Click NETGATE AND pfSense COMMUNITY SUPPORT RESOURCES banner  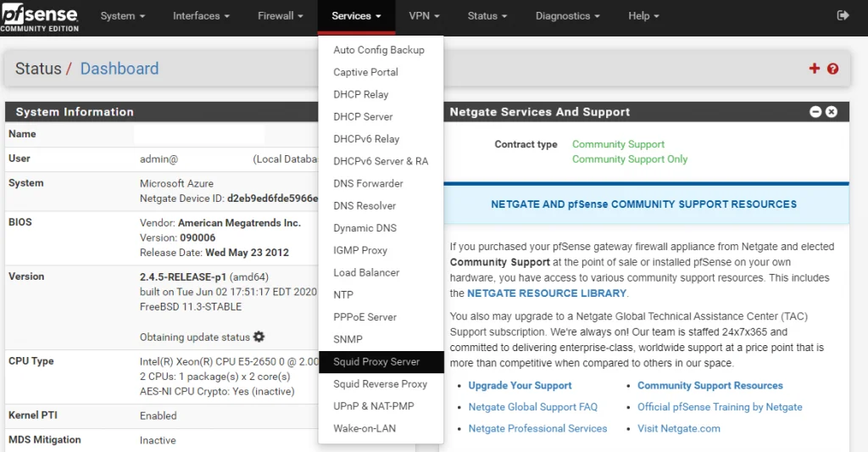pyautogui.click(x=646, y=204)
